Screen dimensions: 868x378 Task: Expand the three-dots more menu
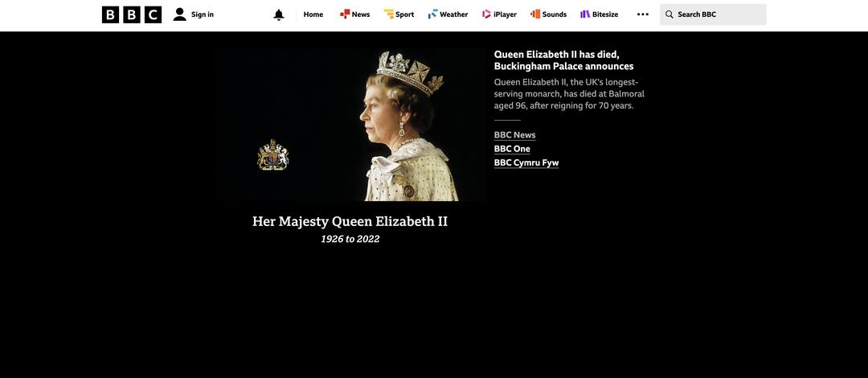(x=643, y=14)
